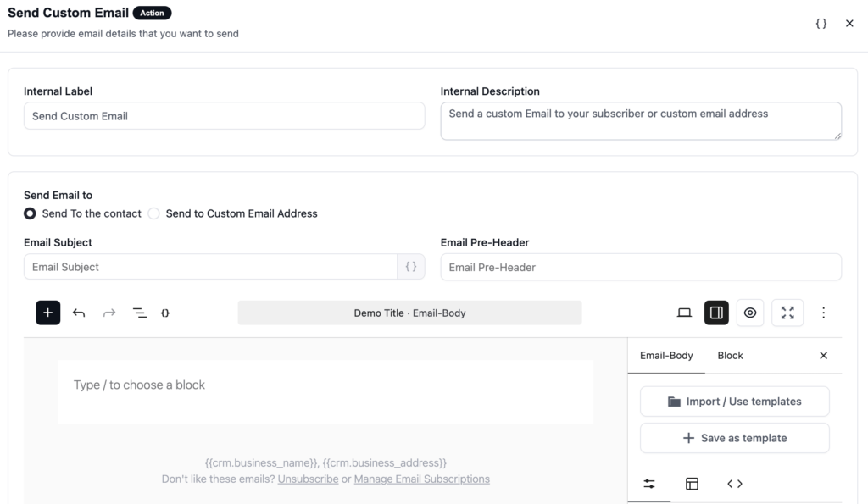Click the Demo Title · Email-Body bar
Screen dimensions: 868x504
409,313
